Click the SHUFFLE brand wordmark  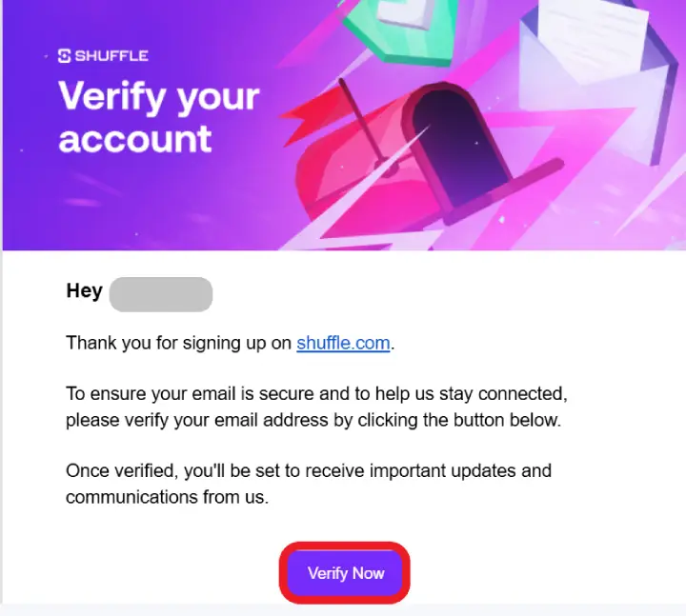pyautogui.click(x=111, y=56)
